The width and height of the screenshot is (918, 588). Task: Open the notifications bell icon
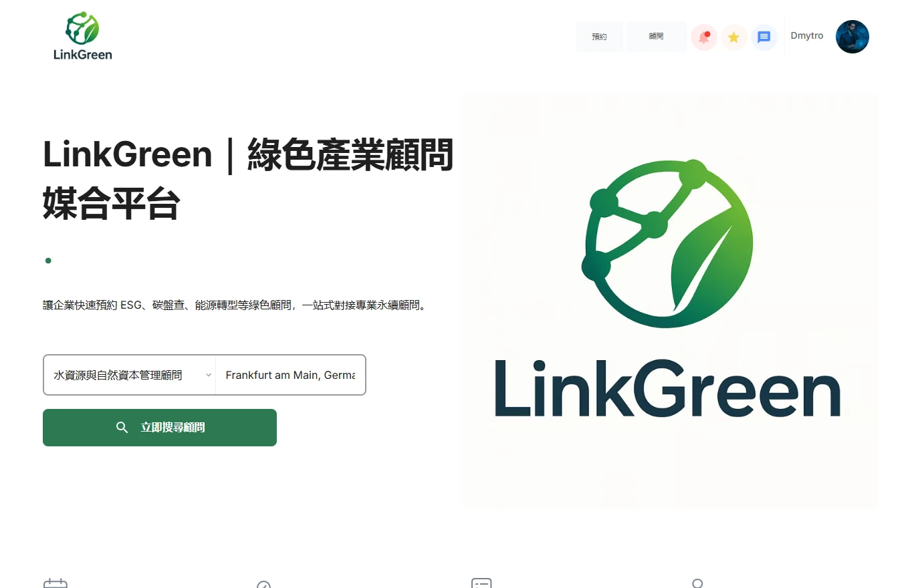point(703,37)
